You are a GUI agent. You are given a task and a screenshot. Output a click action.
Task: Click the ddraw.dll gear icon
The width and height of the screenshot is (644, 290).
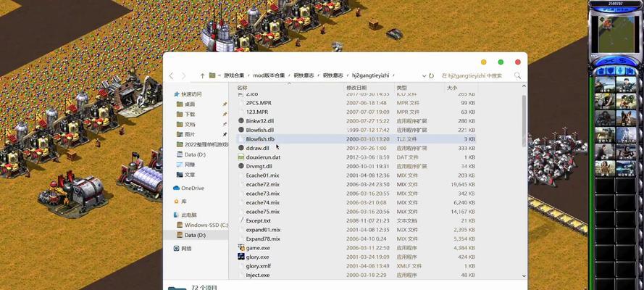point(241,148)
